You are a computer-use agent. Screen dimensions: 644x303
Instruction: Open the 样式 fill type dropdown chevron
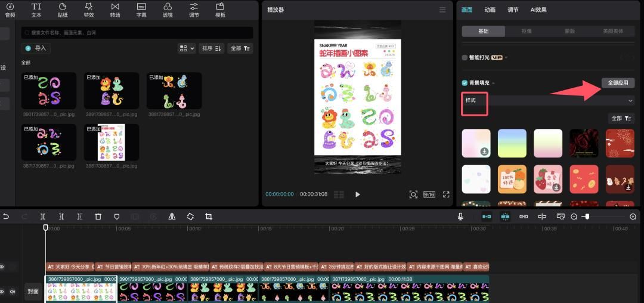coord(630,101)
